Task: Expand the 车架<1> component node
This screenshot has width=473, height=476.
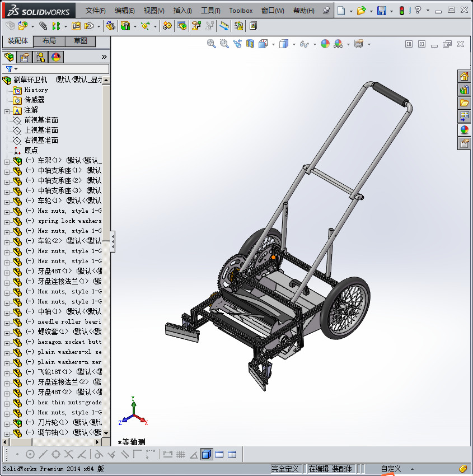Action: tap(7, 162)
